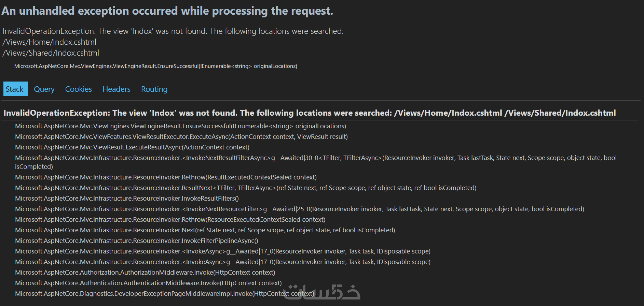Viewport: 644px width, 306px height.
Task: Select the InvokeFilterPipelineAsync() stack frame
Action: click(136, 241)
